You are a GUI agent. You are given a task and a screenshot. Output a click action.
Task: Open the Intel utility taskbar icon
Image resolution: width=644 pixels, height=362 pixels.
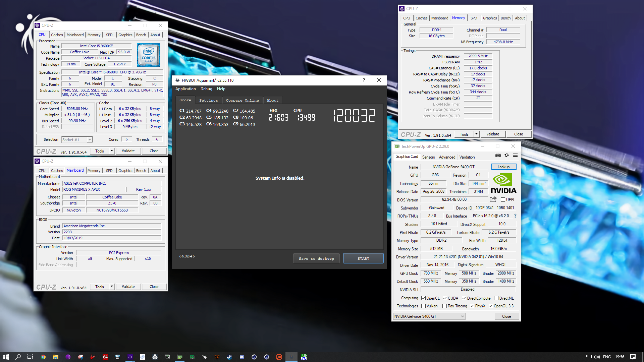click(143, 357)
